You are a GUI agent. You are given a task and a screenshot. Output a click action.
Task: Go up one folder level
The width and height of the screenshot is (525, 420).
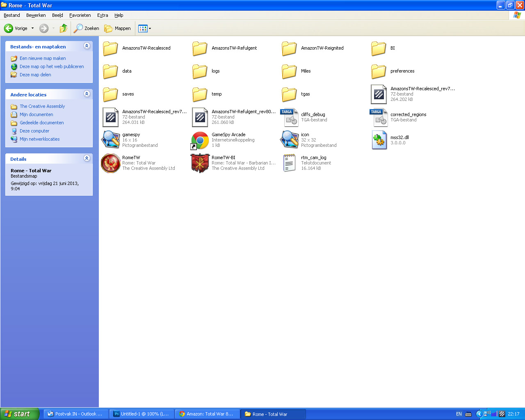click(x=63, y=28)
